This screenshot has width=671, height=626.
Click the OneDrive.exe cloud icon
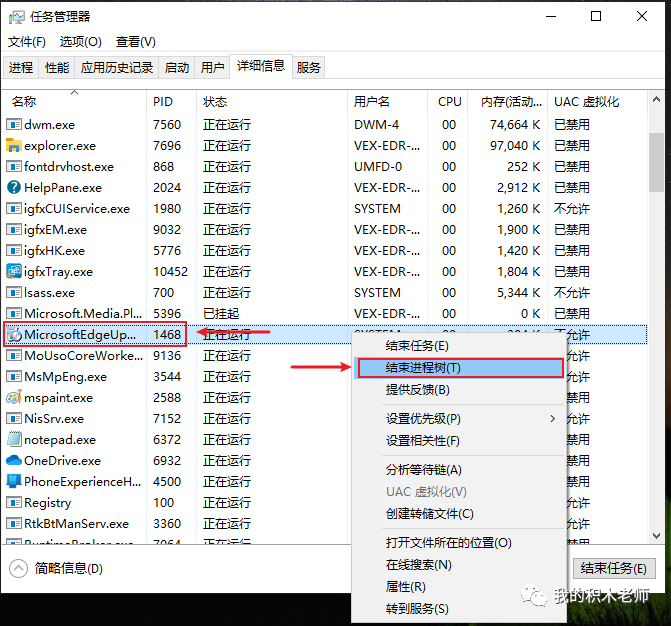point(14,460)
